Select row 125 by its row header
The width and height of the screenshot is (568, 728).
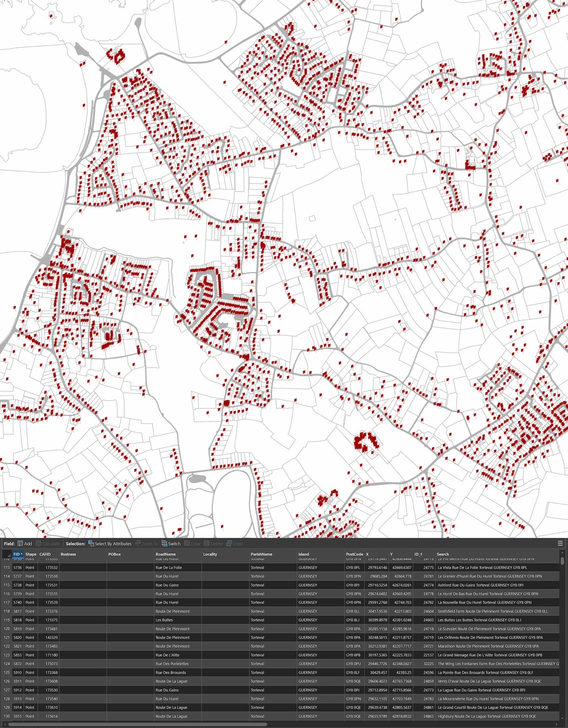[x=6, y=673]
